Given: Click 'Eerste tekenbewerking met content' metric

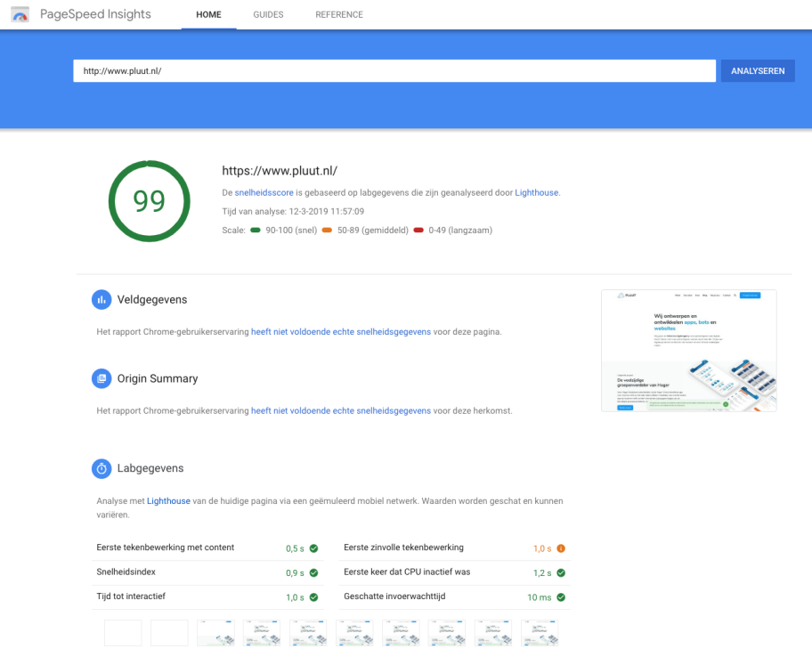Looking at the screenshot, I should (166, 547).
